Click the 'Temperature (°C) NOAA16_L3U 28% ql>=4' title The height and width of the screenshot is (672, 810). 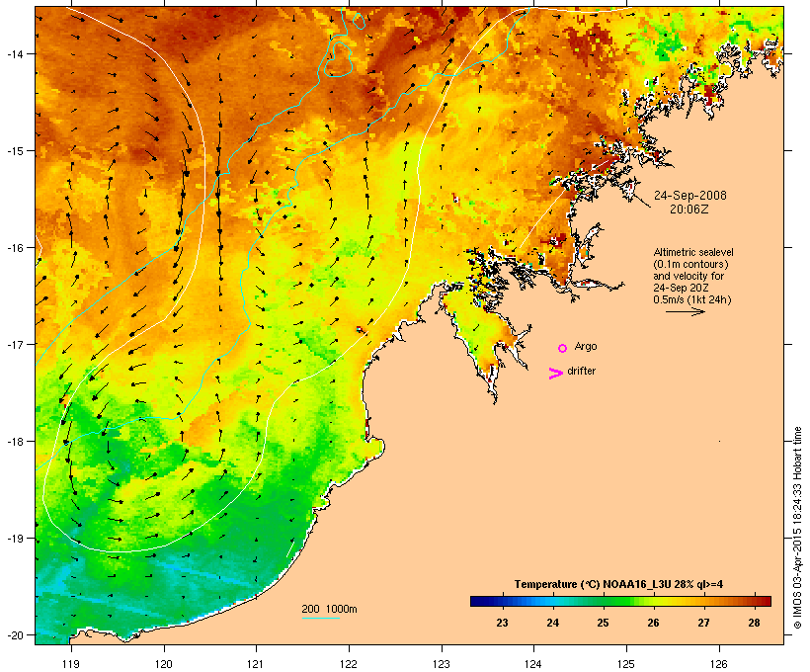618,585
